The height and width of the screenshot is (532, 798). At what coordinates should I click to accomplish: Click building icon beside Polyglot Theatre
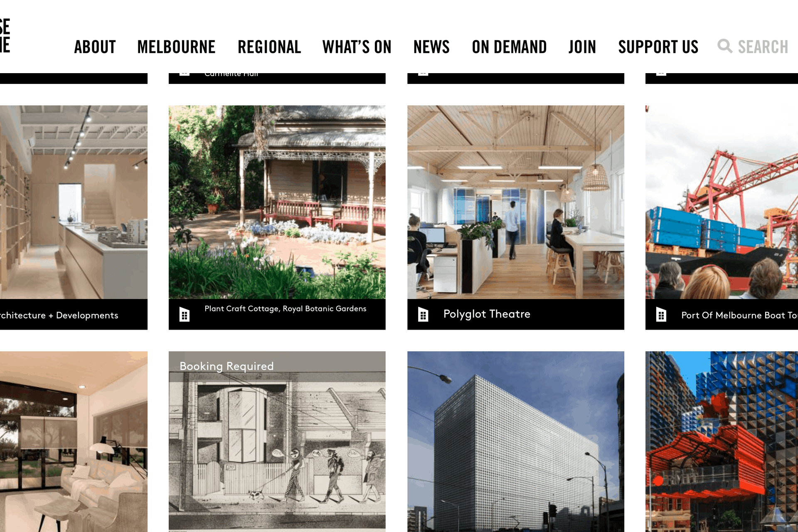(423, 314)
